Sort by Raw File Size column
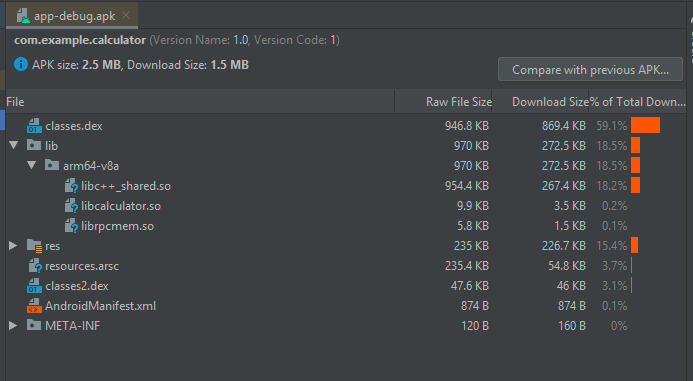This screenshot has width=693, height=381. pos(459,102)
